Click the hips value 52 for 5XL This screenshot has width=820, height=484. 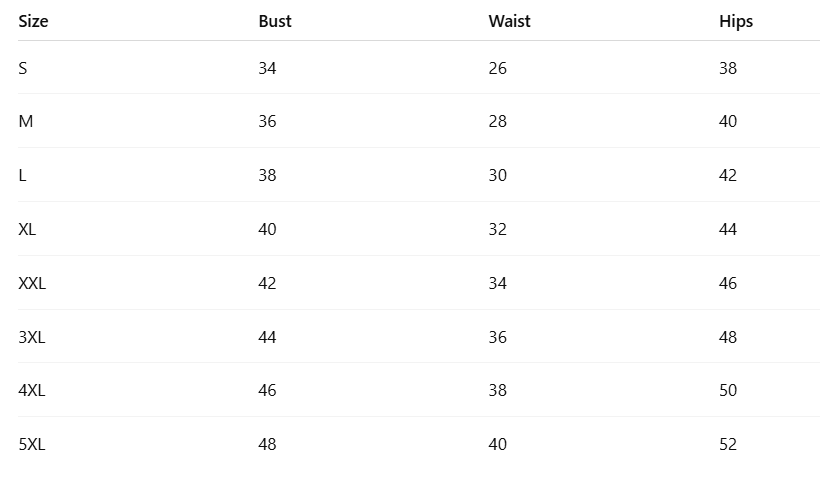tap(728, 444)
